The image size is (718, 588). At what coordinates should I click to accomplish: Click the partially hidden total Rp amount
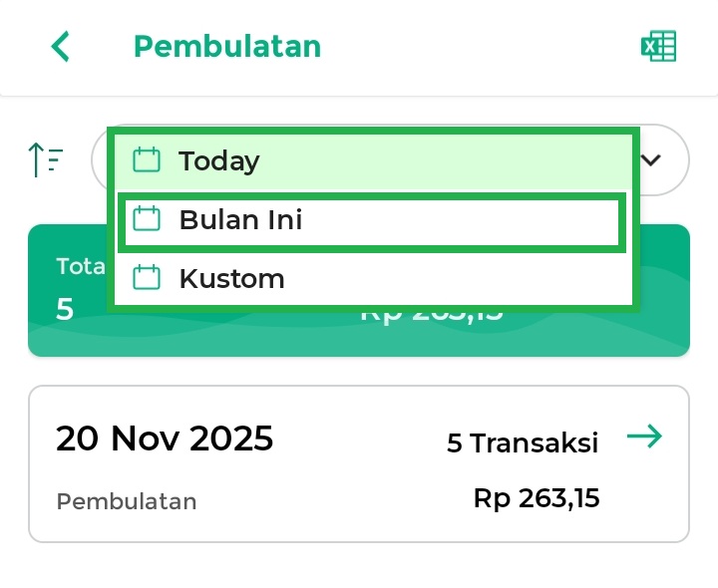tap(431, 317)
